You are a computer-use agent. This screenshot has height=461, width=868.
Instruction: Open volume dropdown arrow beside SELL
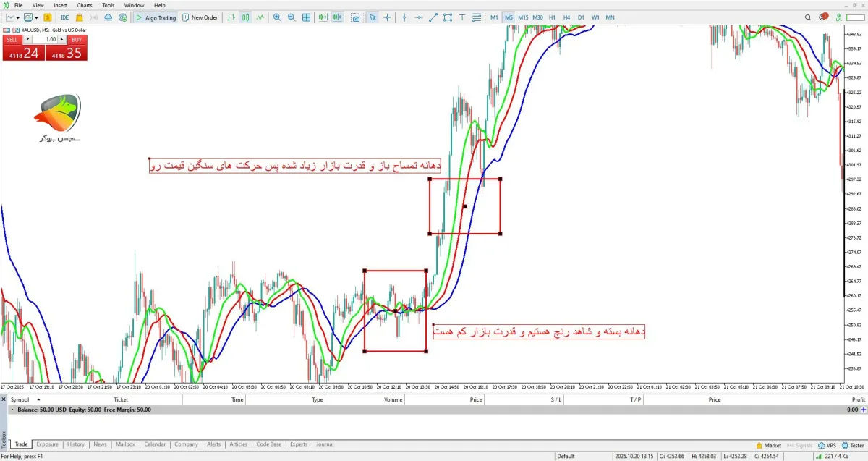(x=27, y=39)
